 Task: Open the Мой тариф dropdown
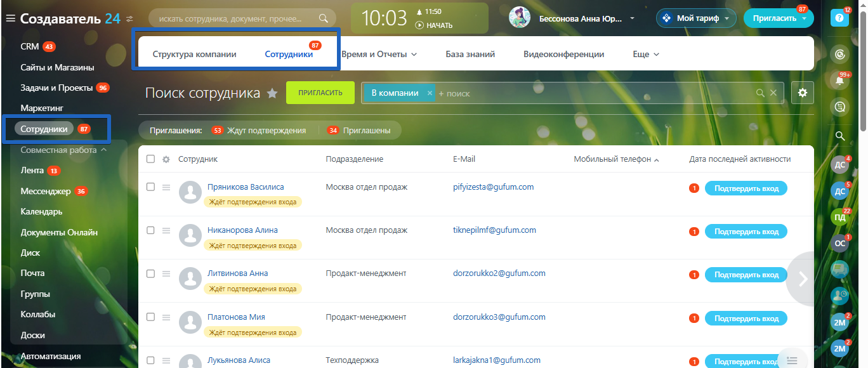(x=696, y=18)
